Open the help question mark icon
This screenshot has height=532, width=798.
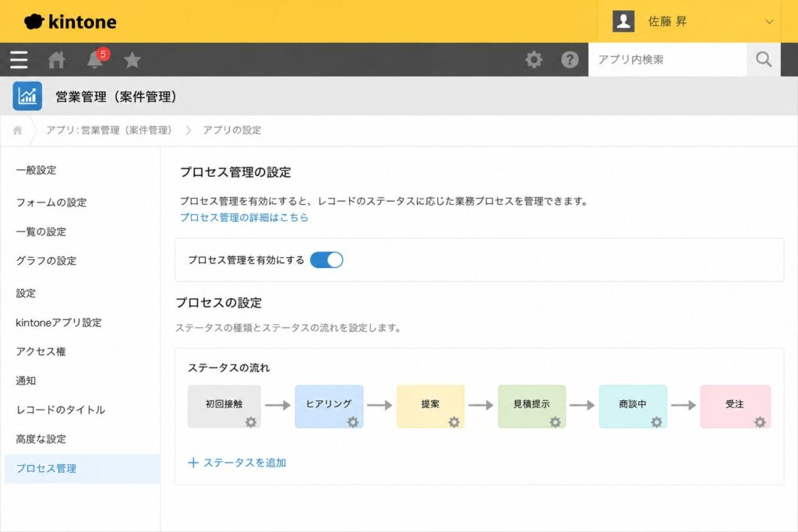pos(570,59)
